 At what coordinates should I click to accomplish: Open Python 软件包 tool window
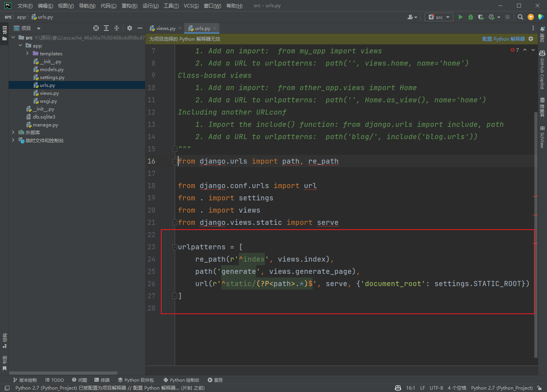136,380
